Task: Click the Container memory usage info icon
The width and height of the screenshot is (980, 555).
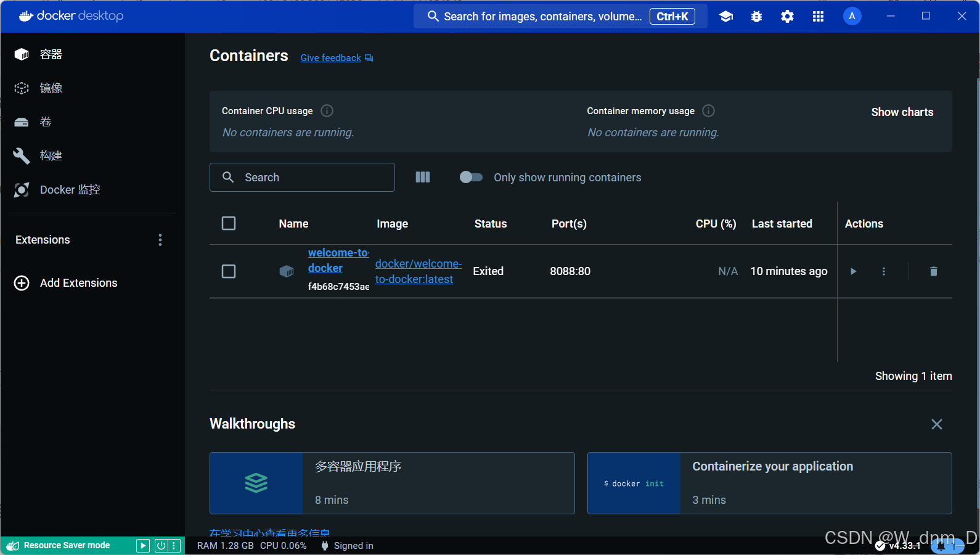Action: click(x=709, y=111)
